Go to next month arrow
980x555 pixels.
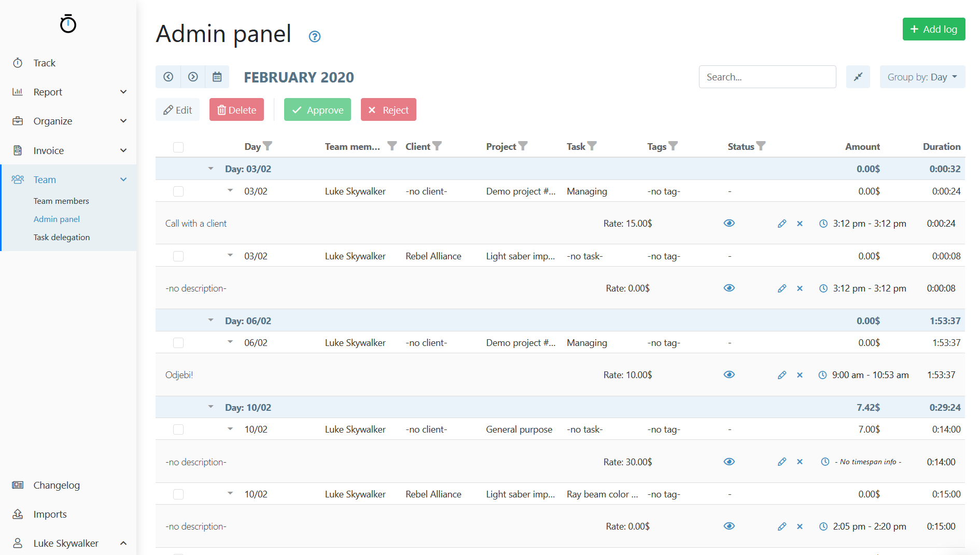pos(193,77)
